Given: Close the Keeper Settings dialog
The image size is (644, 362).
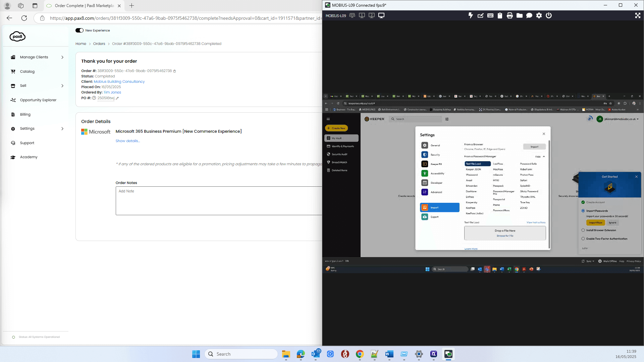Looking at the screenshot, I should (x=544, y=134).
